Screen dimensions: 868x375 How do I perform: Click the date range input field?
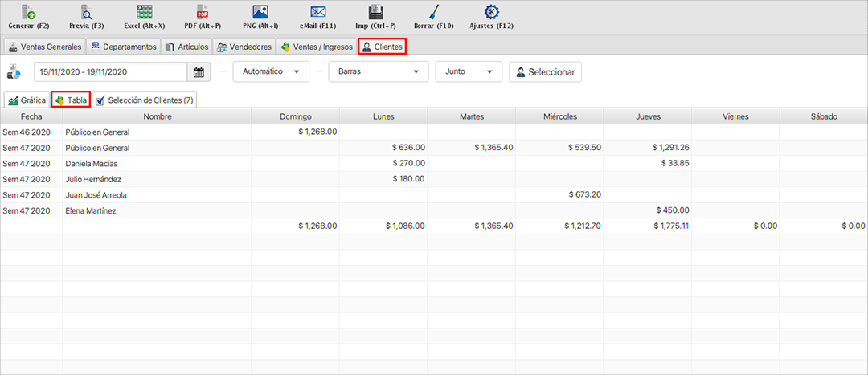coord(111,71)
